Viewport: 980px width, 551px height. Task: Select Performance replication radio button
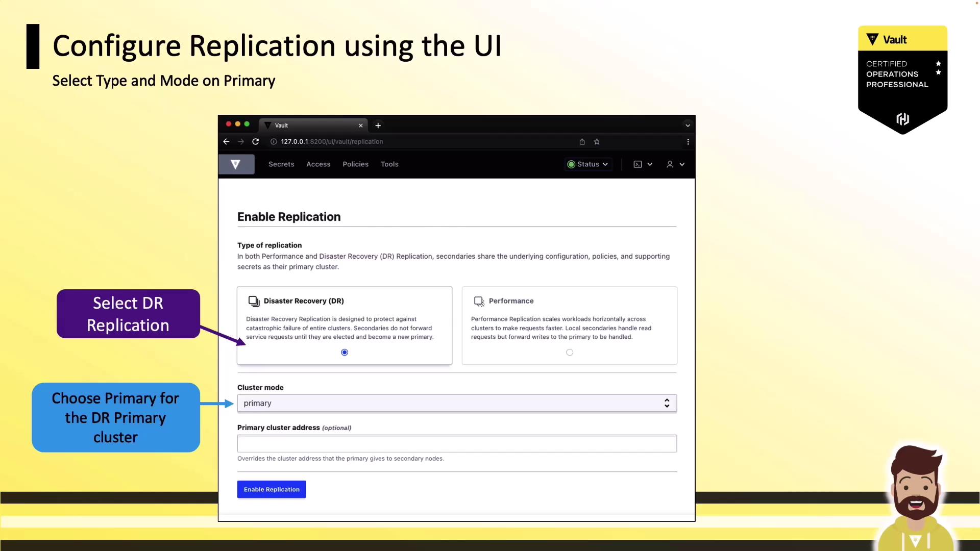570,353
